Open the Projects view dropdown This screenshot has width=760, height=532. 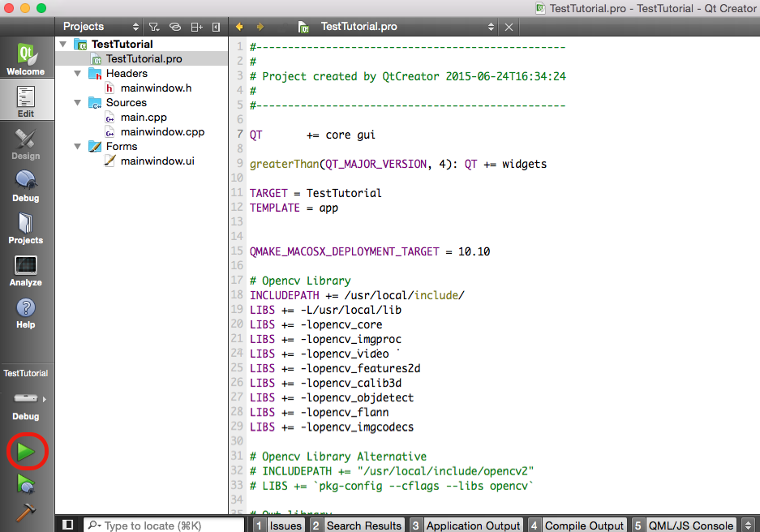(101, 27)
